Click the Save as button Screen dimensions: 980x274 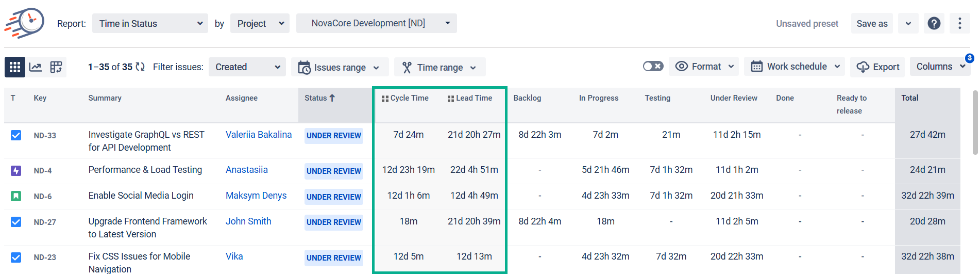pyautogui.click(x=872, y=24)
